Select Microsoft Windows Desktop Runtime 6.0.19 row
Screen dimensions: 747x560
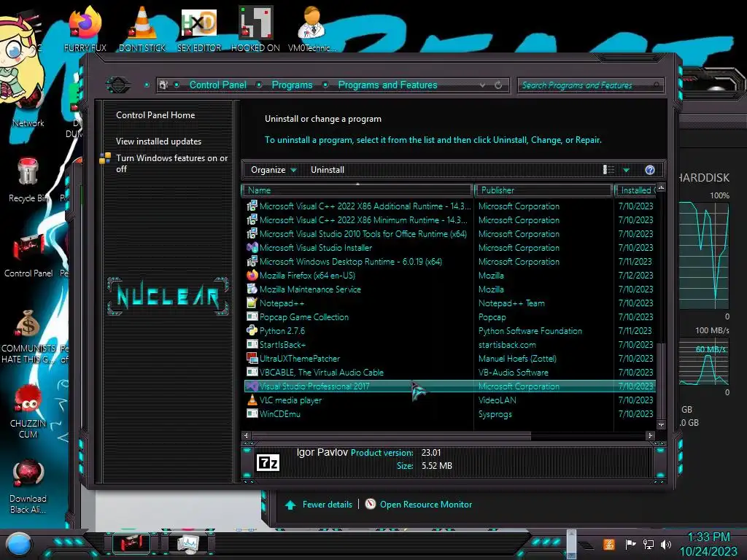click(449, 262)
